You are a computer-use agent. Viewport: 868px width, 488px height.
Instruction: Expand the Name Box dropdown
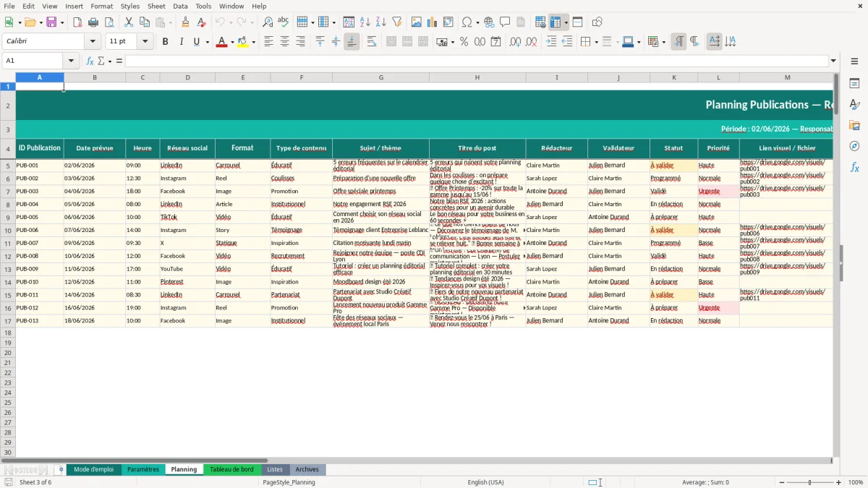pos(71,61)
